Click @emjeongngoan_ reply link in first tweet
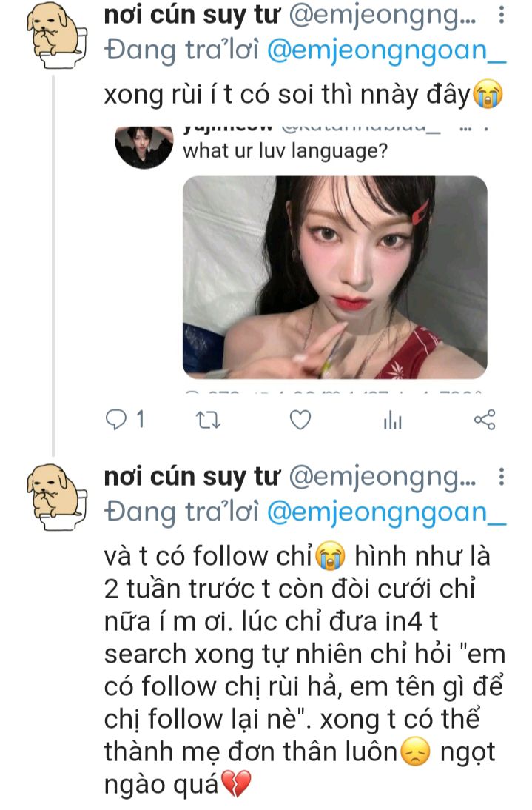 [x=387, y=51]
